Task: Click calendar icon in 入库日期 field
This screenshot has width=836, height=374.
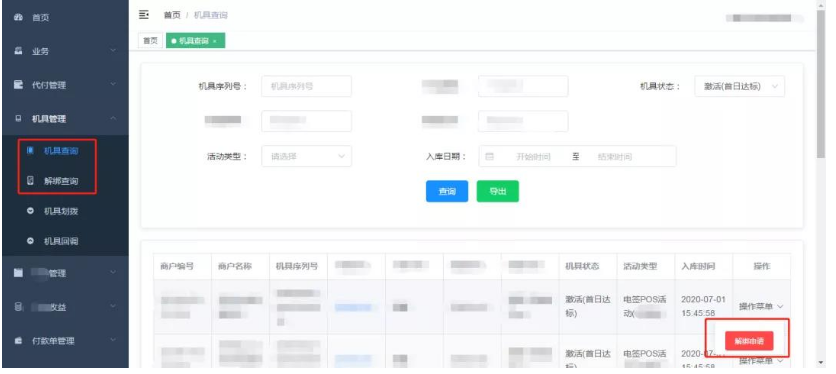Action: [489, 157]
